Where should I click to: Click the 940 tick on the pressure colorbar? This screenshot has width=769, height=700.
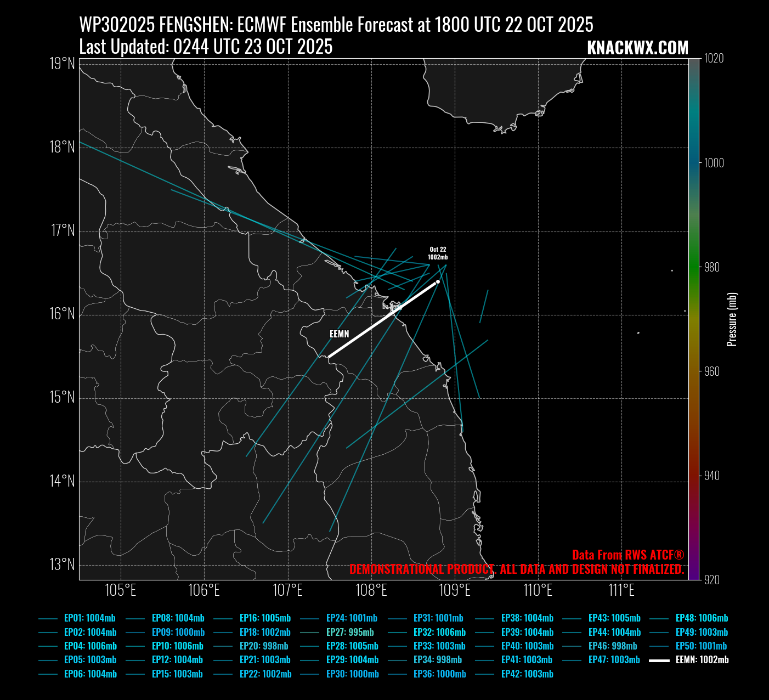coord(712,476)
